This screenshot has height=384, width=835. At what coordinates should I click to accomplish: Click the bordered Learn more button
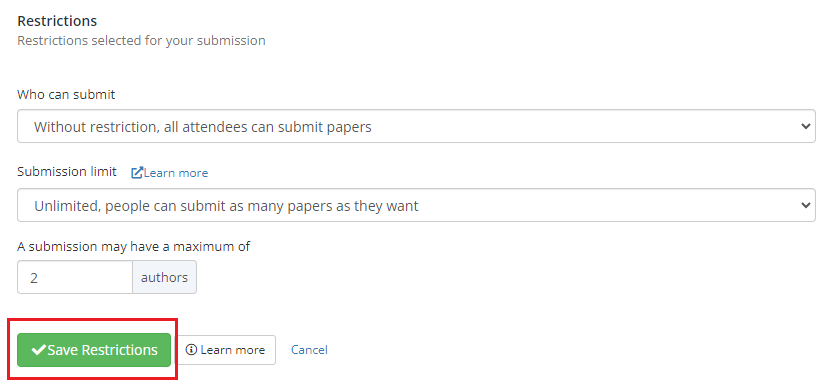tap(226, 350)
